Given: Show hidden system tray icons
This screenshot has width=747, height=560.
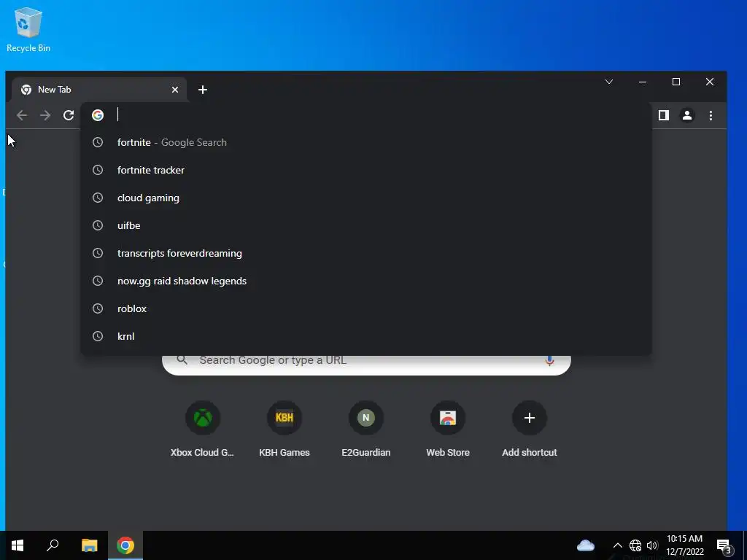Looking at the screenshot, I should [617, 545].
